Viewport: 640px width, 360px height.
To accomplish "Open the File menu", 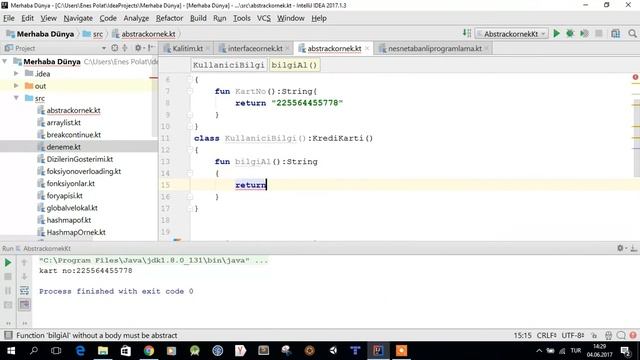I will tap(9, 18).
